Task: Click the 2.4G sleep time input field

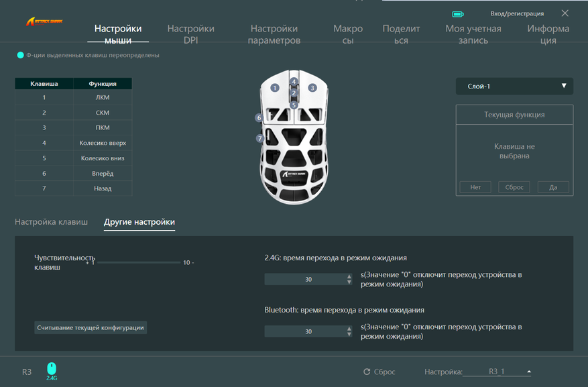Action: coord(308,279)
